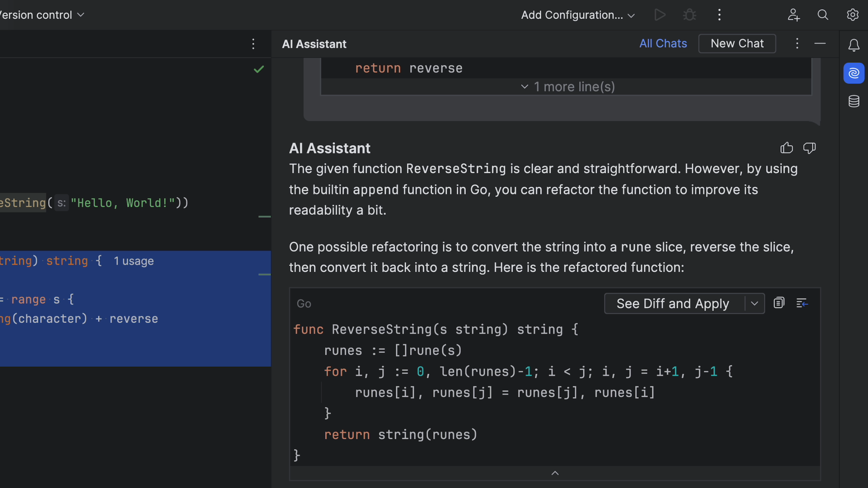
Task: Click the run/play configuration button
Action: pos(660,14)
